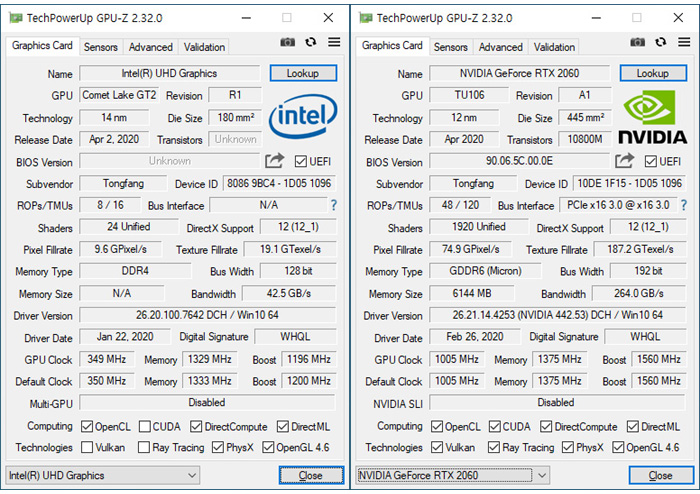700x494 pixels.
Task: Click the BIOS export arrow icon for RTX 2060
Action: 624,161
